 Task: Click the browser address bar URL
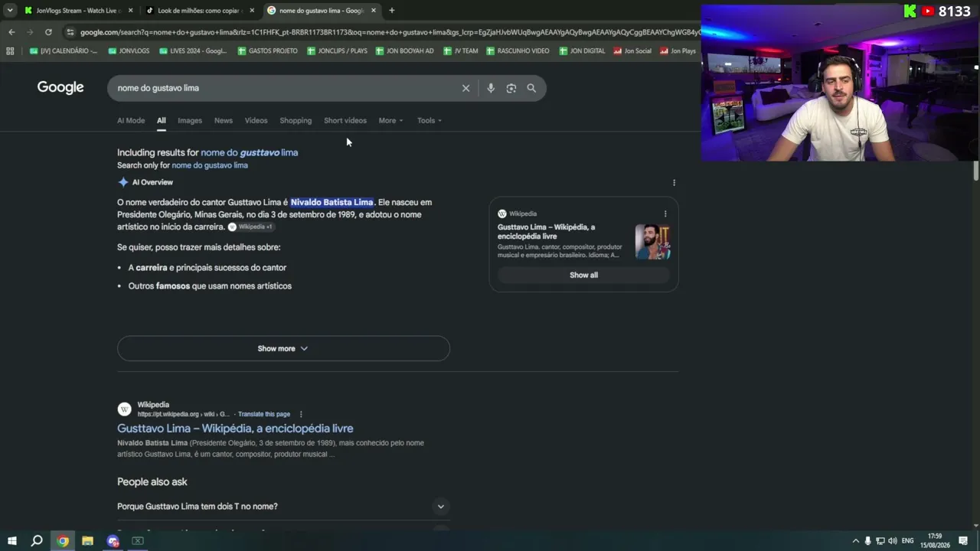point(389,32)
